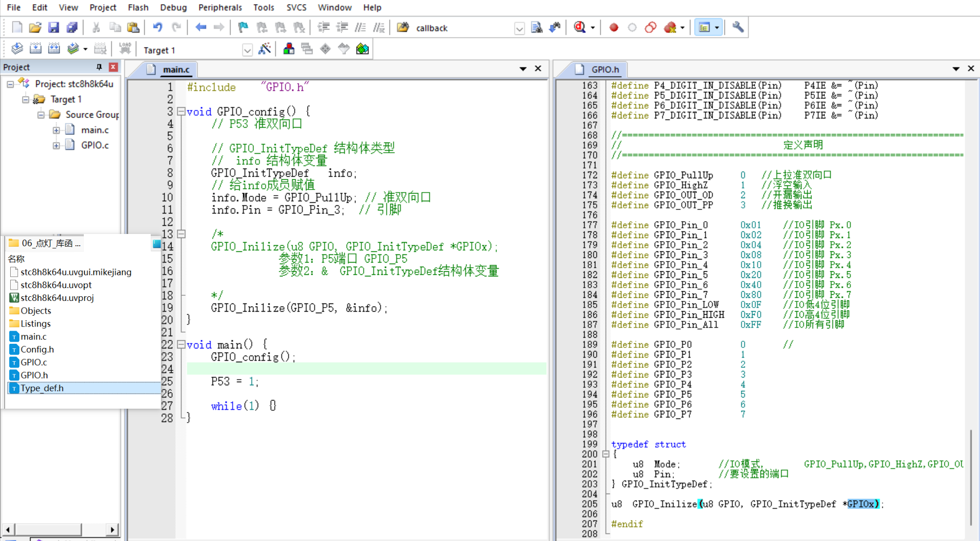This screenshot has height=541, width=980.
Task: Open Options for Target magic wand
Action: tap(265, 49)
